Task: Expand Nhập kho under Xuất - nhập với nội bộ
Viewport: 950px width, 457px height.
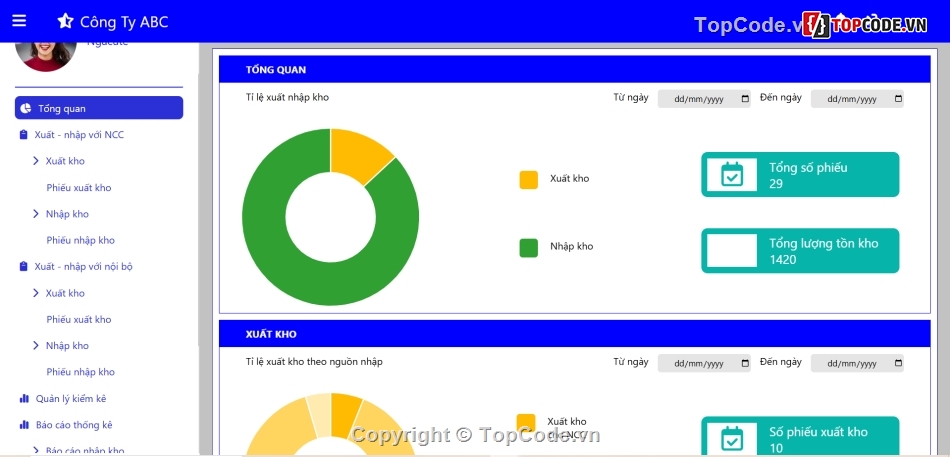Action: pos(67,345)
